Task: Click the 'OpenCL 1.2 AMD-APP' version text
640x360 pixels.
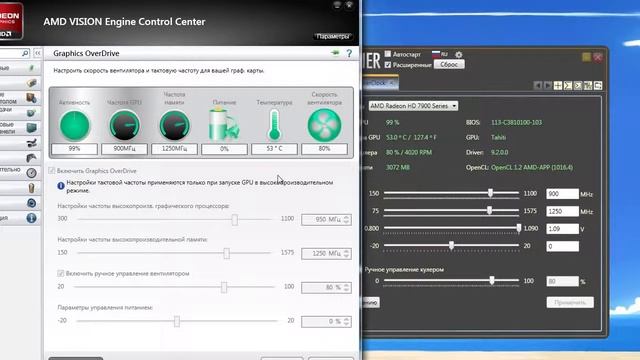Action: [x=532, y=167]
